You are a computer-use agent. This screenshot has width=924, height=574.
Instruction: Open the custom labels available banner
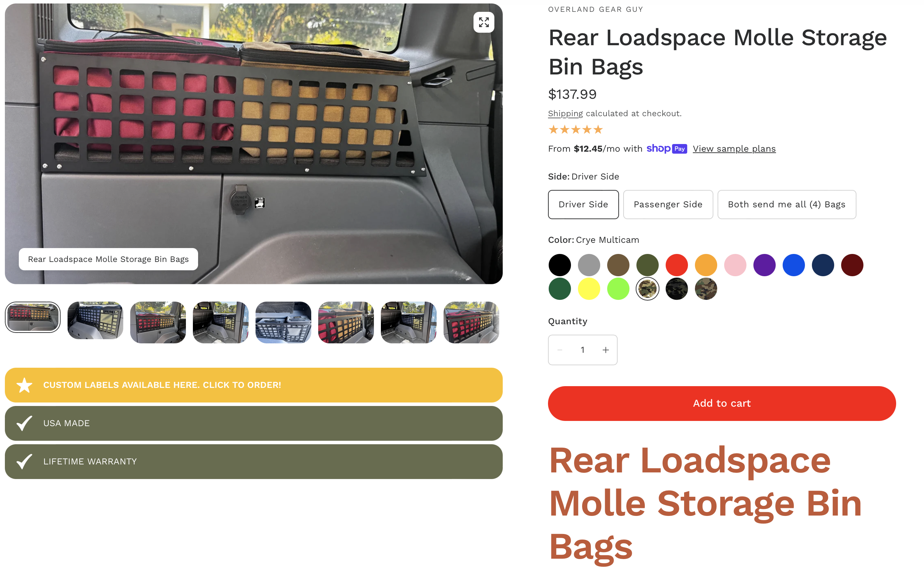253,385
